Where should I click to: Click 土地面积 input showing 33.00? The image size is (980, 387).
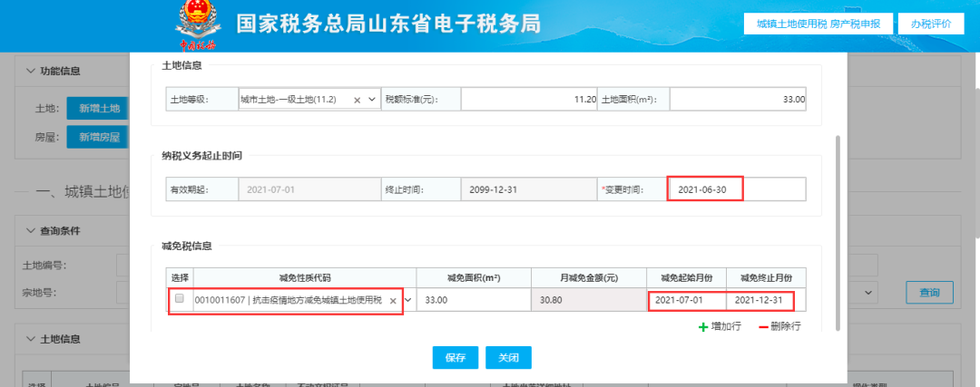[x=738, y=100]
